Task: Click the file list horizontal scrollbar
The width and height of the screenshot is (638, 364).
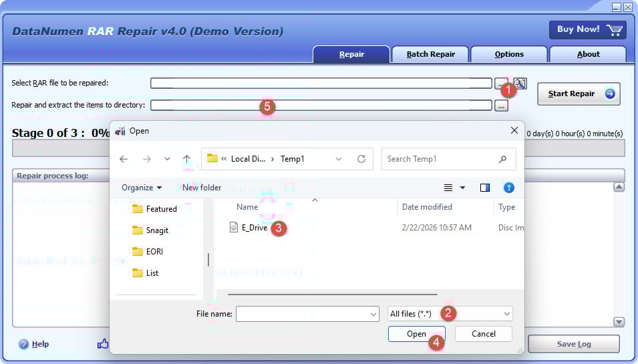Action: click(333, 294)
